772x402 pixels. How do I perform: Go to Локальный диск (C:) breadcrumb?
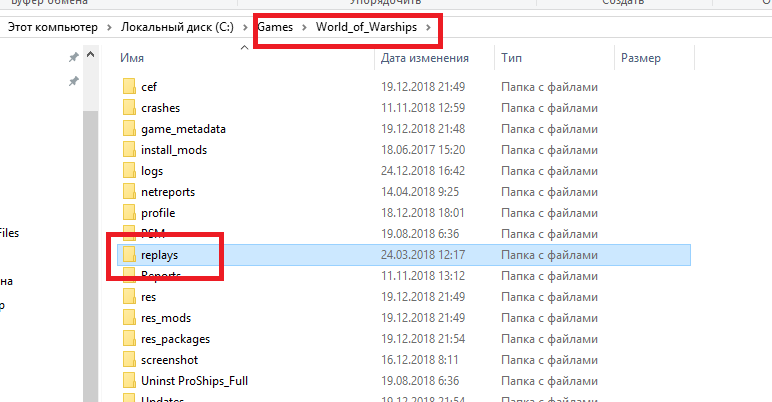pyautogui.click(x=177, y=27)
